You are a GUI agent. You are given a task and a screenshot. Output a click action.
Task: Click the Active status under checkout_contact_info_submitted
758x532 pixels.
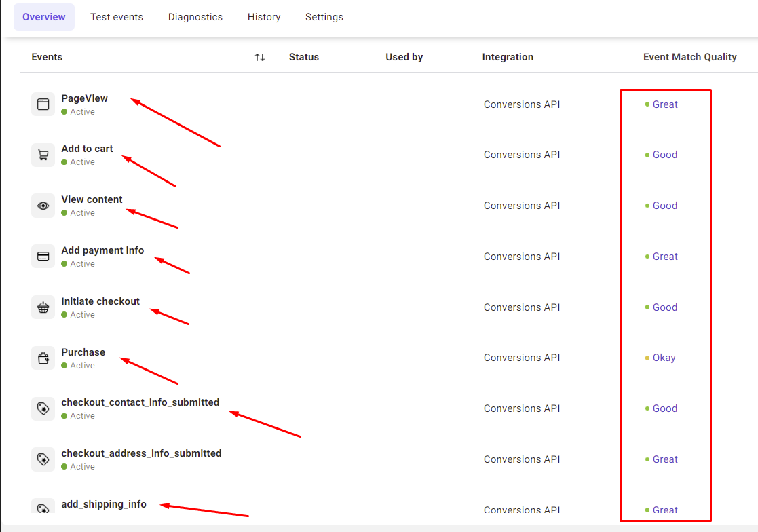tap(78, 415)
